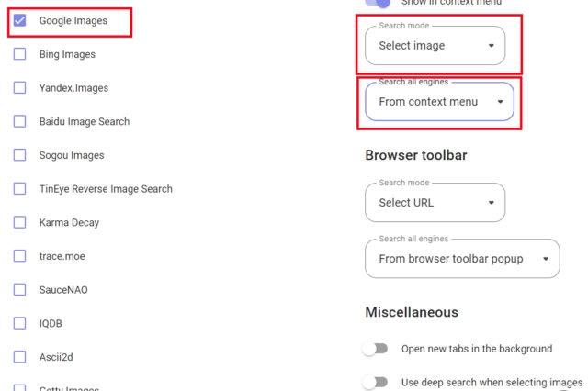Viewport: 588px width, 391px height.
Task: Select TinEye Reverse Image Search checkbox
Action: pos(20,189)
